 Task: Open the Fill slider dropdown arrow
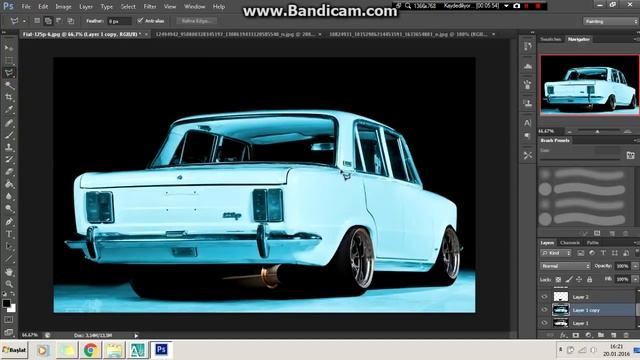(635, 279)
